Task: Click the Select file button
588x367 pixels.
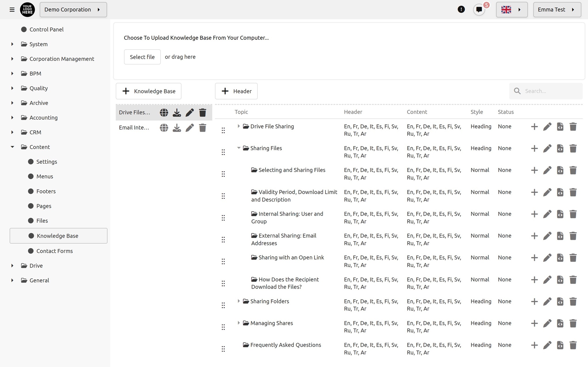Action: pos(142,57)
